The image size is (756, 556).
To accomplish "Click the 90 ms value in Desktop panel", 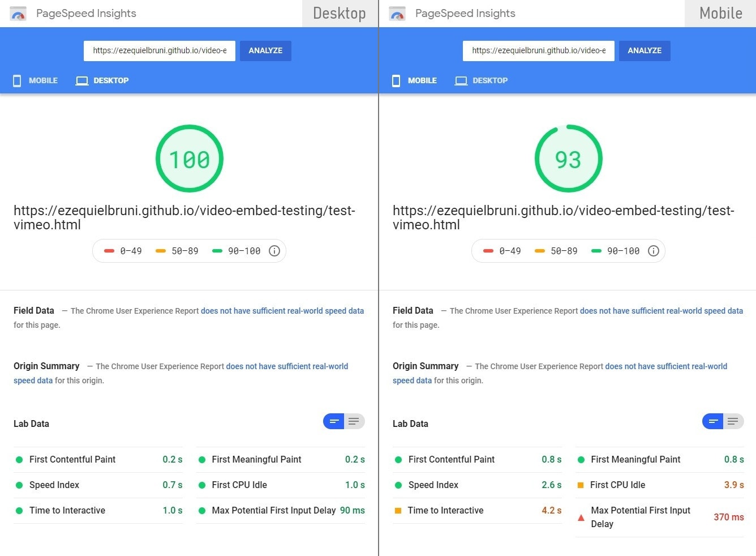I will click(x=353, y=511).
